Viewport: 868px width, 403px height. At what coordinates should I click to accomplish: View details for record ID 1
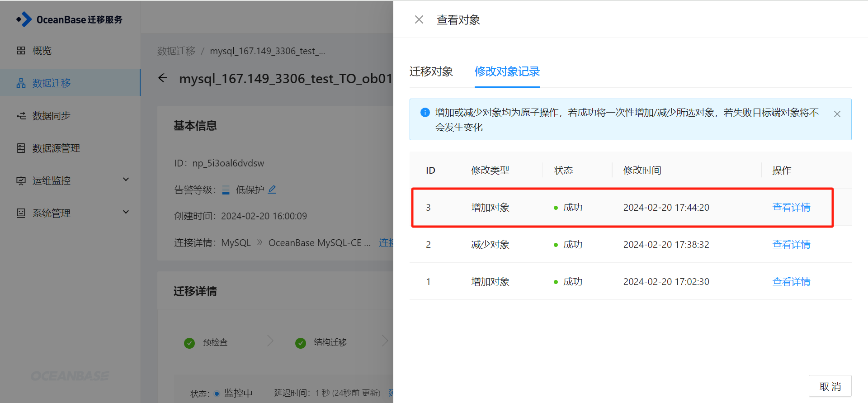click(x=791, y=282)
